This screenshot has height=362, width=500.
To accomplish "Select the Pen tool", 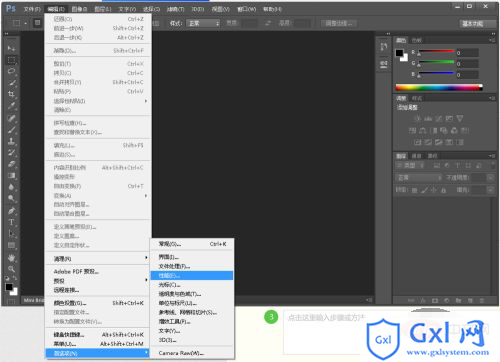I will point(11,211).
